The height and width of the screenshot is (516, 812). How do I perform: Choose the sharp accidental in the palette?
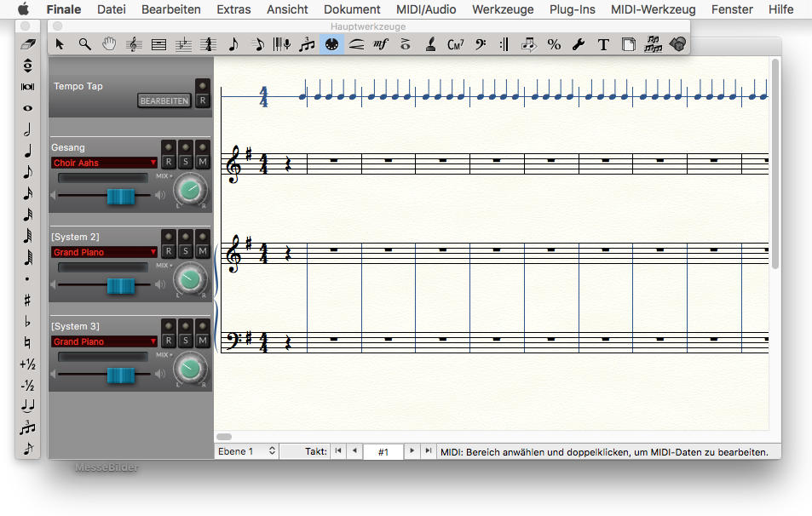28,301
